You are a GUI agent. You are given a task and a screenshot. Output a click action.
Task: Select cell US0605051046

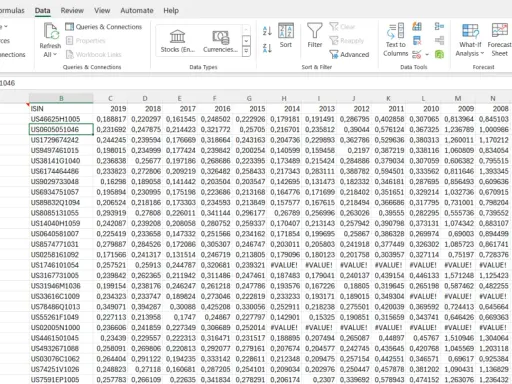[x=61, y=129]
